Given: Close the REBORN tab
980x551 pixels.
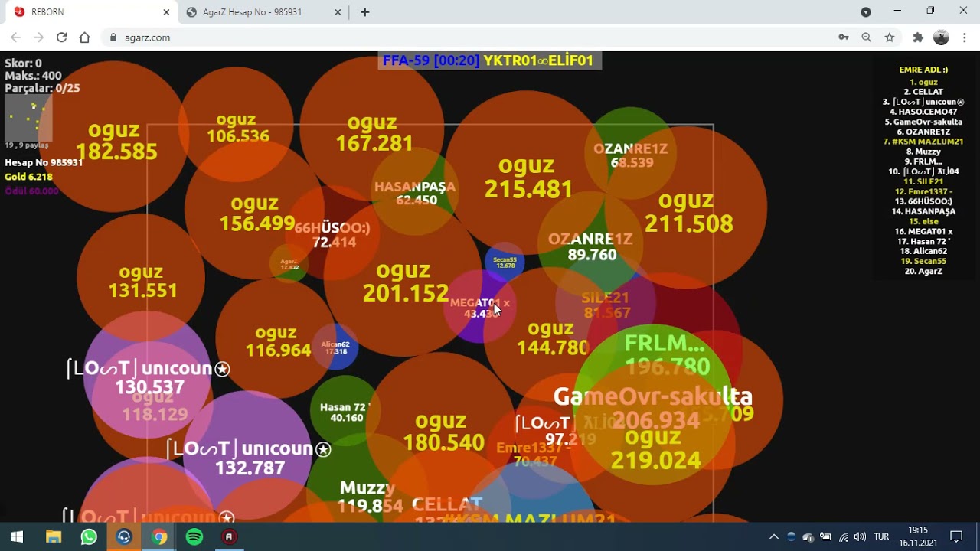Looking at the screenshot, I should coord(166,12).
